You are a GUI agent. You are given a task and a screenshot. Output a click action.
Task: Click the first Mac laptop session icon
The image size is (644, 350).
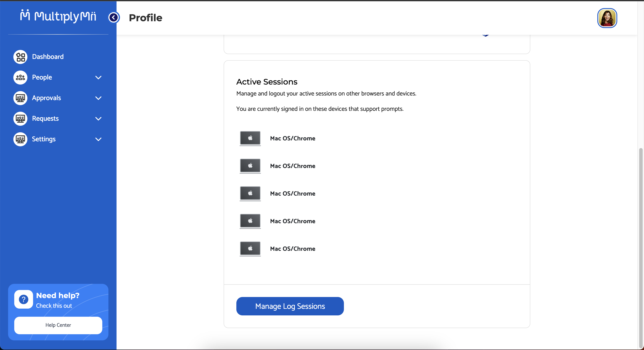[x=250, y=138]
